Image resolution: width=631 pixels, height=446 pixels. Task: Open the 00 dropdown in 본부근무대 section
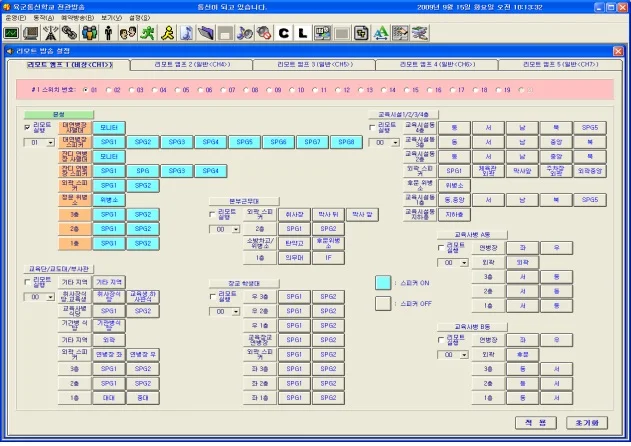[236, 229]
